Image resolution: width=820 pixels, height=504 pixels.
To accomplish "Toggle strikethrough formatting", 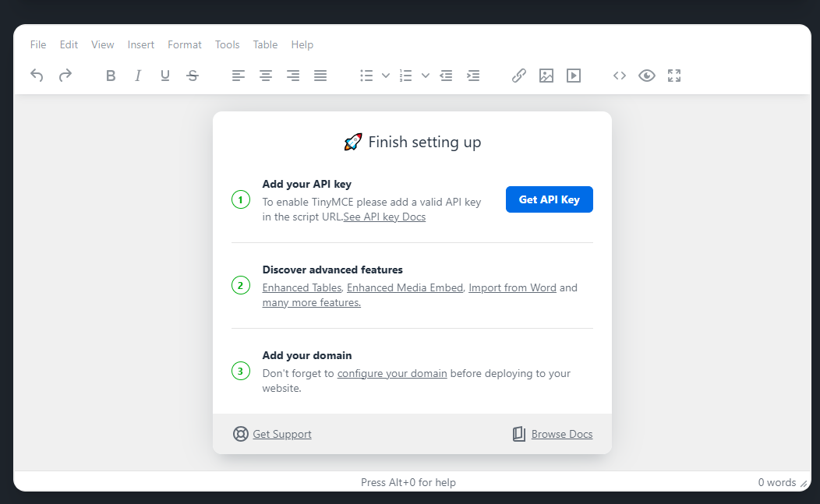I will [193, 76].
